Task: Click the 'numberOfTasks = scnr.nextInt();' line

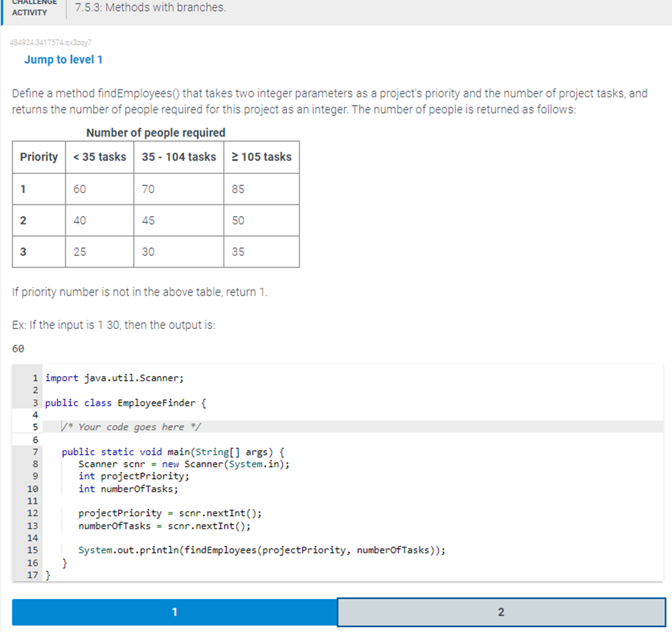Action: 164,526
